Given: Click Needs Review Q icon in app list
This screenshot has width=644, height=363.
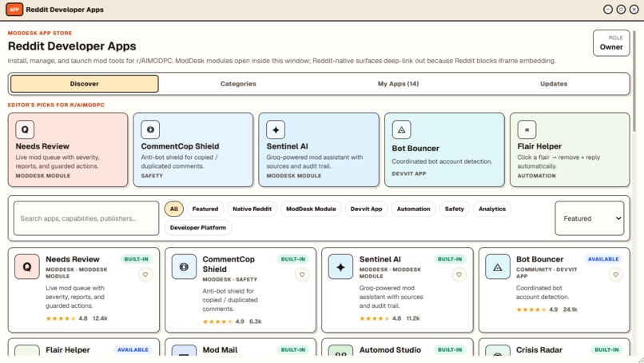Looking at the screenshot, I should [x=27, y=267].
